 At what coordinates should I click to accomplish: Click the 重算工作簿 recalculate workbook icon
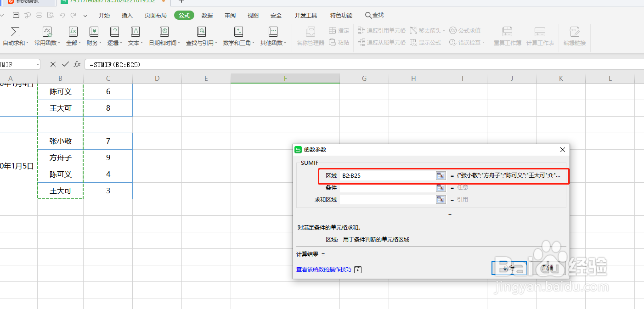tap(508, 32)
